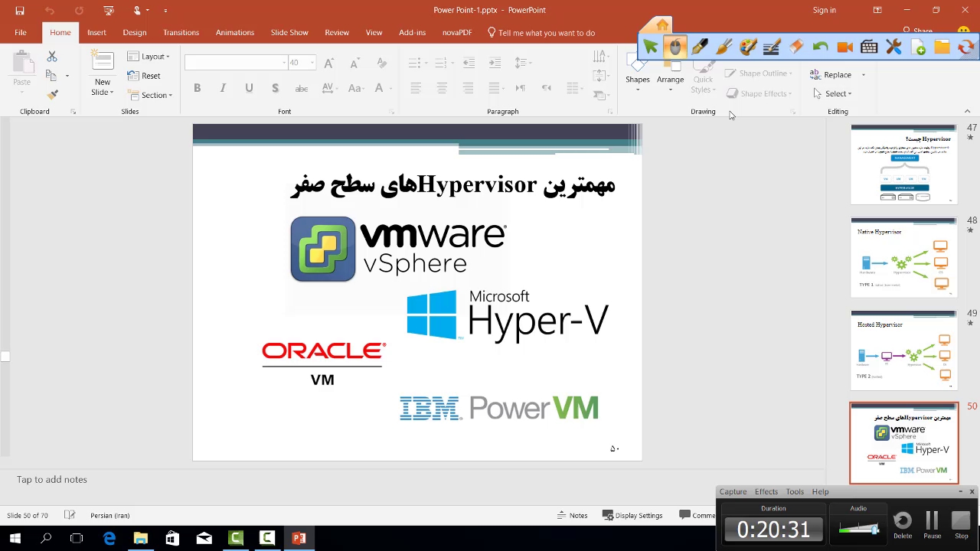Pause the screen recording
The height and width of the screenshot is (551, 980).
(932, 523)
